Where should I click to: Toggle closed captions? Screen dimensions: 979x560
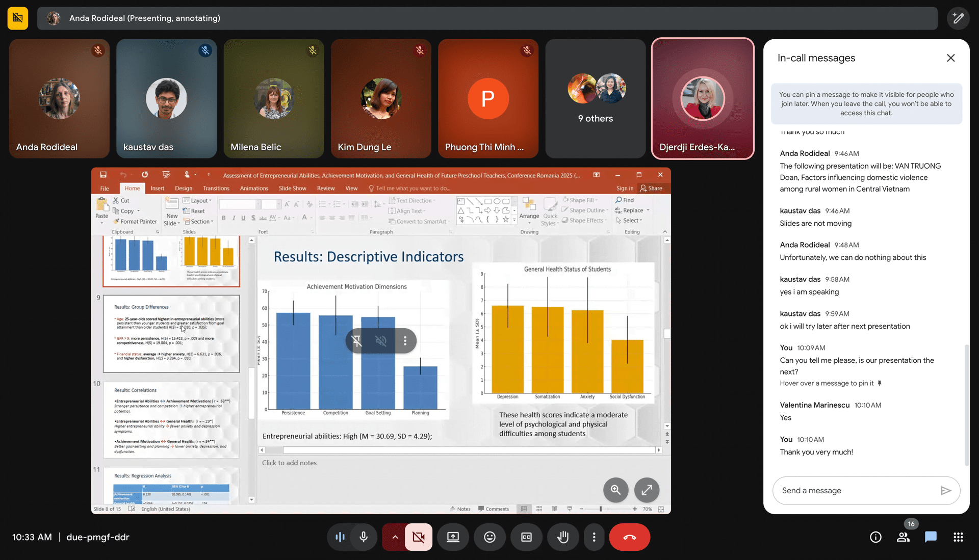pos(526,537)
